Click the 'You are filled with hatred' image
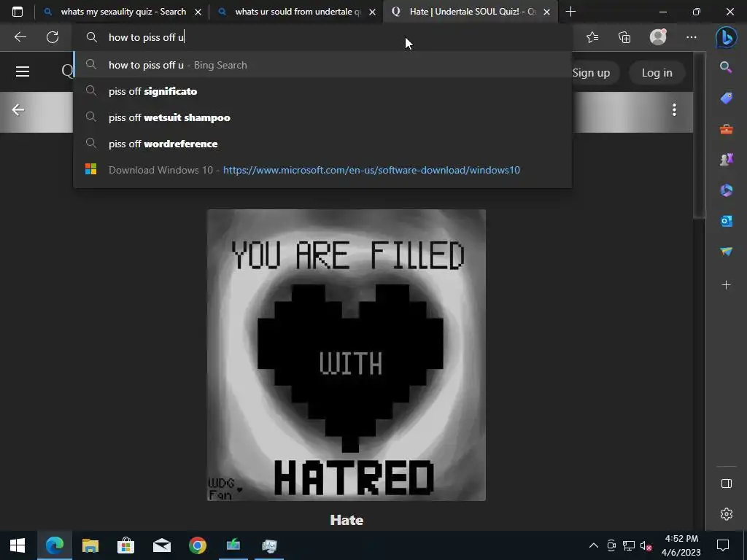The width and height of the screenshot is (747, 560). tap(347, 355)
